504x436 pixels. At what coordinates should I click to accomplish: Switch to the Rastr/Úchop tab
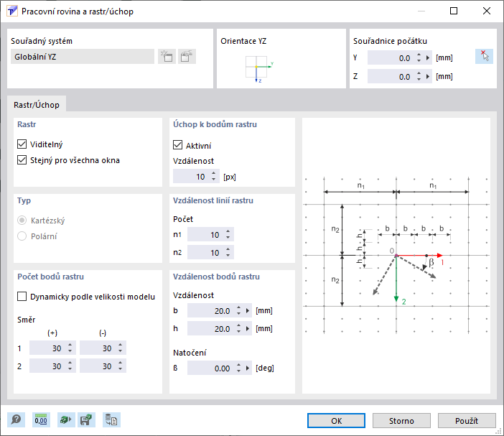coord(37,105)
